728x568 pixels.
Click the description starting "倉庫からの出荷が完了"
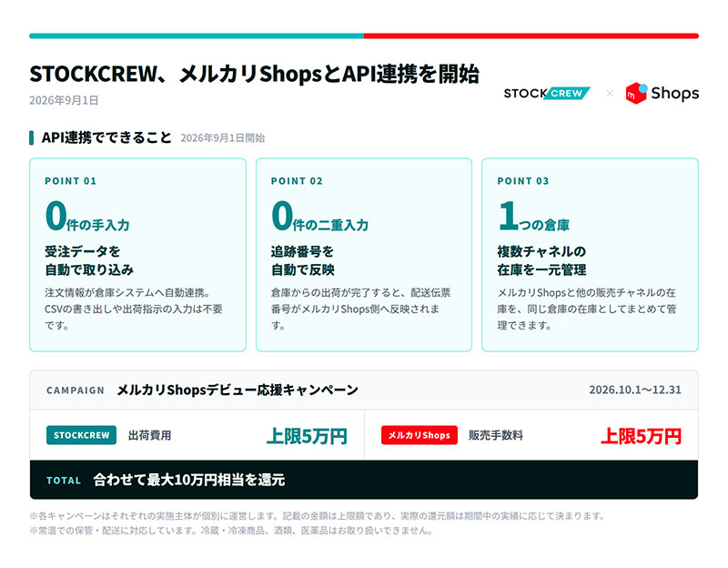pyautogui.click(x=360, y=309)
